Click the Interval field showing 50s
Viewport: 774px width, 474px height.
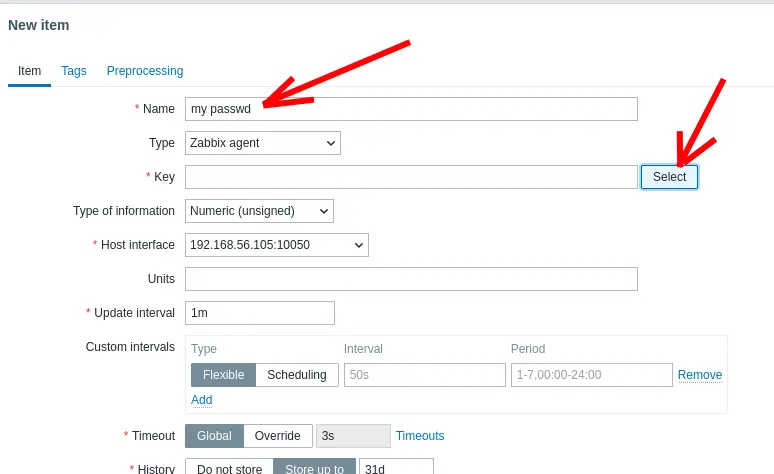click(424, 375)
